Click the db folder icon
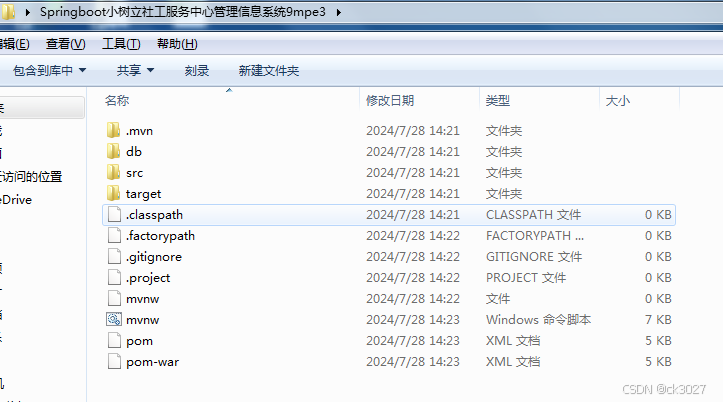This screenshot has height=402, width=723. (113, 152)
